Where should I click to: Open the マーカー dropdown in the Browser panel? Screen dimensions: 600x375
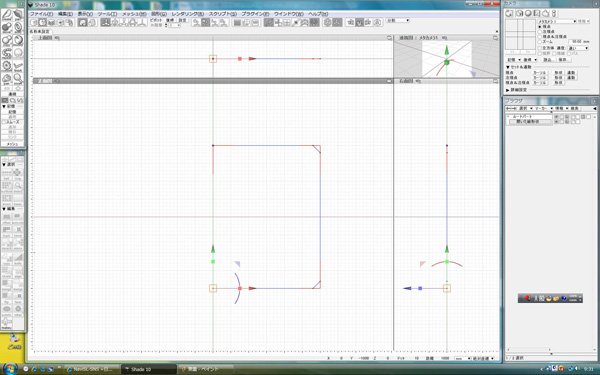(x=544, y=109)
